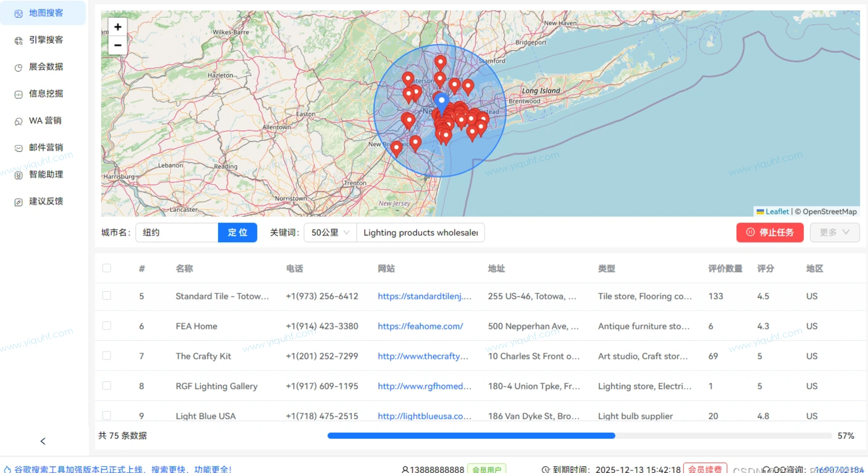Viewport: 868px width, 473px height.
Task: Open the standardtilenj website link
Action: pyautogui.click(x=425, y=296)
